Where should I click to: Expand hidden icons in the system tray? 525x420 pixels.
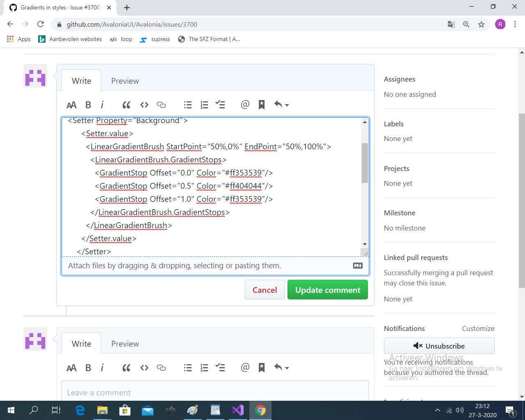(437, 410)
